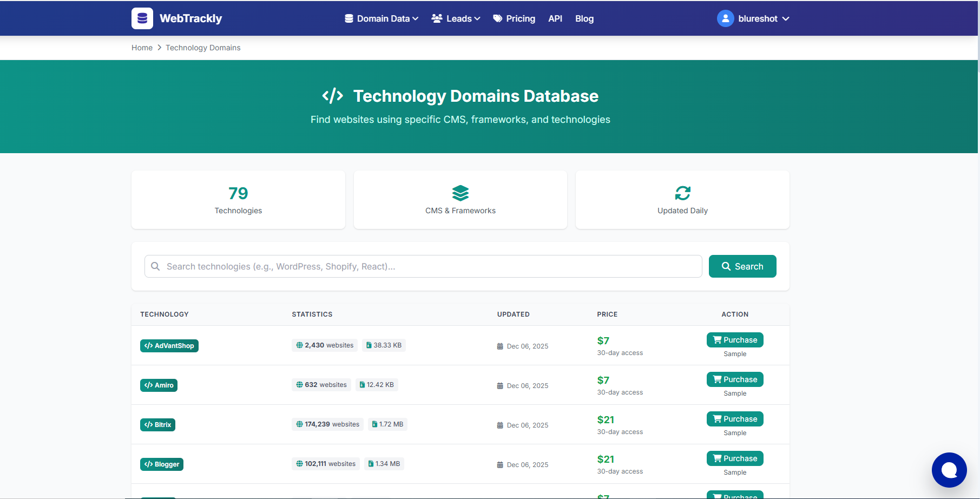The width and height of the screenshot is (980, 499).
Task: View the Sample for Bitrix
Action: pyautogui.click(x=734, y=432)
